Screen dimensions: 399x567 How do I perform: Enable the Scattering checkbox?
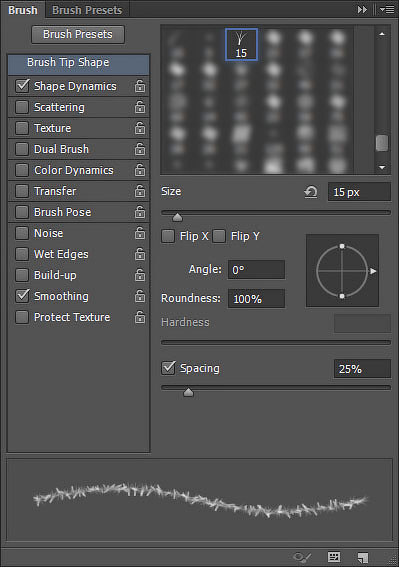pyautogui.click(x=22, y=107)
